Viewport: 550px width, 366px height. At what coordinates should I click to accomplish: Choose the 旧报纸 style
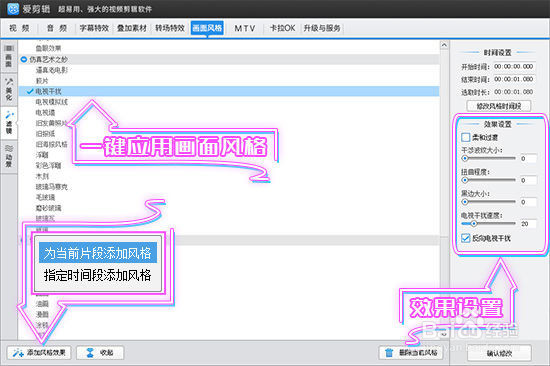45,134
